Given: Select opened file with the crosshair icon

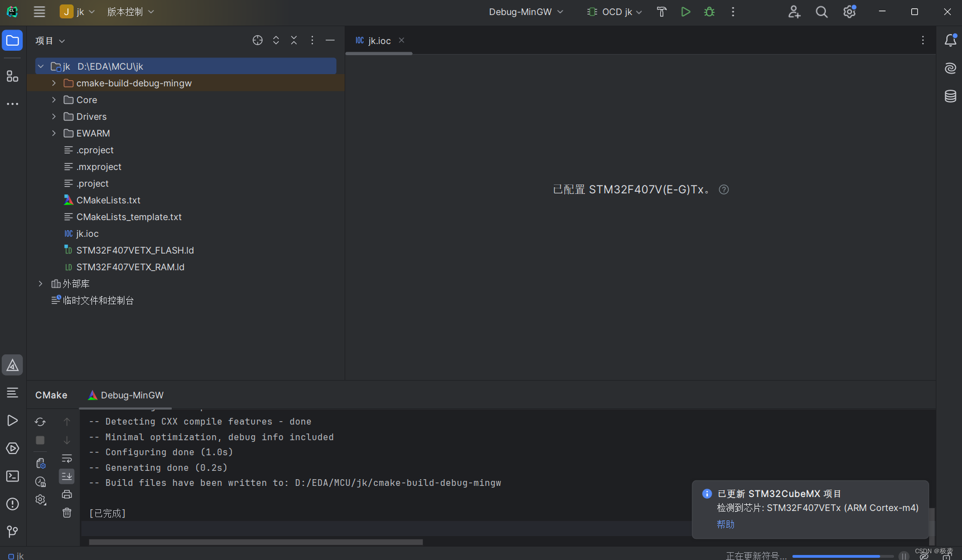Looking at the screenshot, I should click(258, 40).
